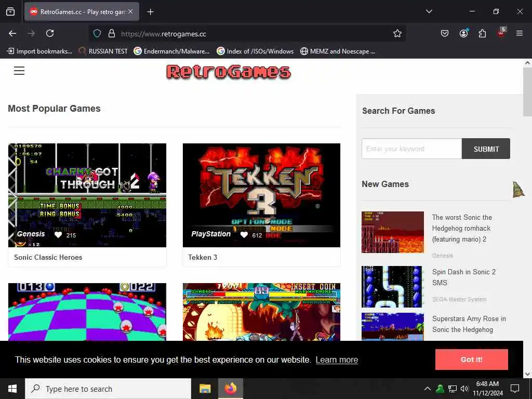Close the RetroGames.cc tab
532x399 pixels.
click(x=130, y=11)
